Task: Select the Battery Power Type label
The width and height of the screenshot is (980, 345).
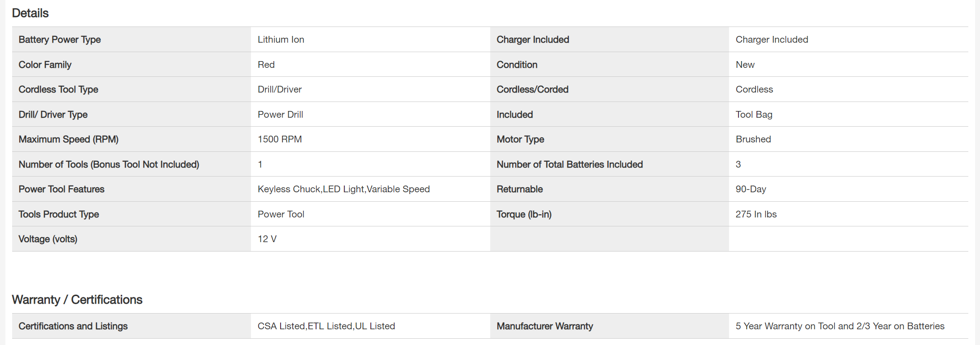Action: pyautogui.click(x=60, y=40)
